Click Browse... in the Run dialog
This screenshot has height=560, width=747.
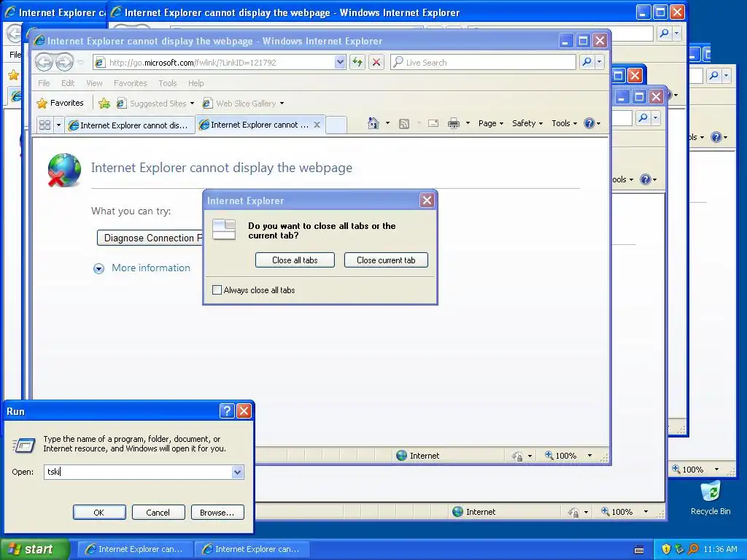tap(217, 513)
